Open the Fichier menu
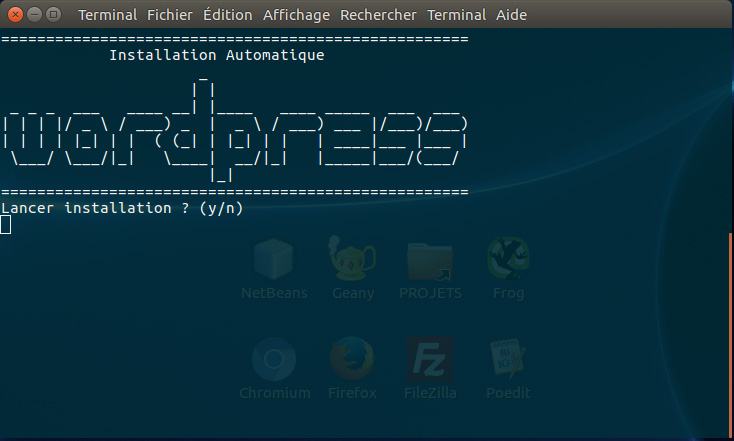This screenshot has width=734, height=441. [169, 15]
